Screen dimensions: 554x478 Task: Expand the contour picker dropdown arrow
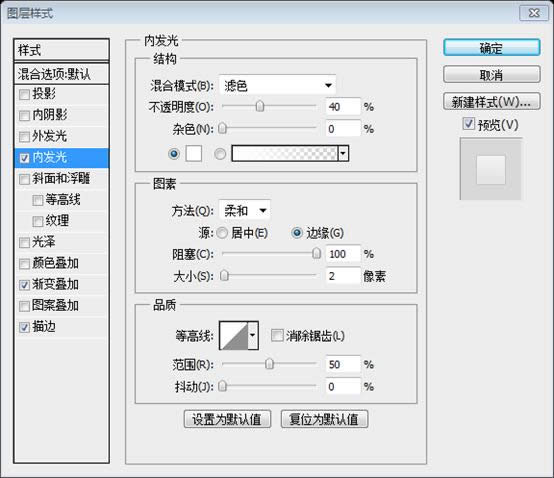point(253,335)
